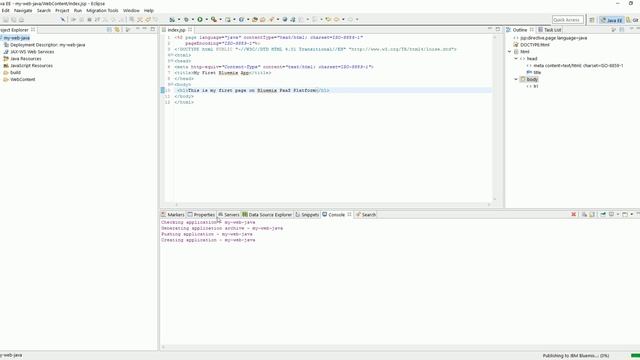Collapse the body node in Outline
640x360 pixels.
point(516,79)
